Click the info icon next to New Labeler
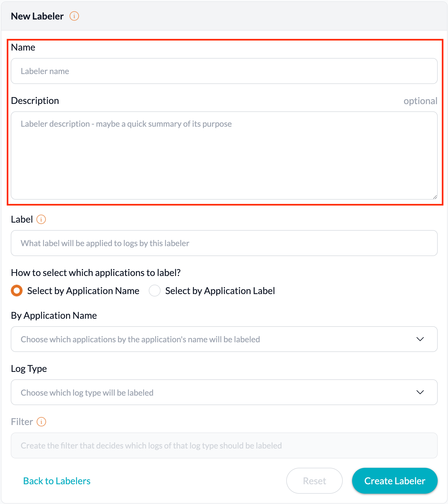The height and width of the screenshot is (504, 448). [x=74, y=16]
